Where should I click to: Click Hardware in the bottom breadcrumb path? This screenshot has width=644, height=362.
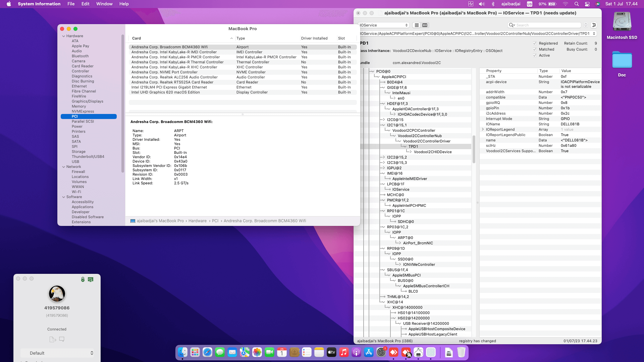pyautogui.click(x=197, y=221)
